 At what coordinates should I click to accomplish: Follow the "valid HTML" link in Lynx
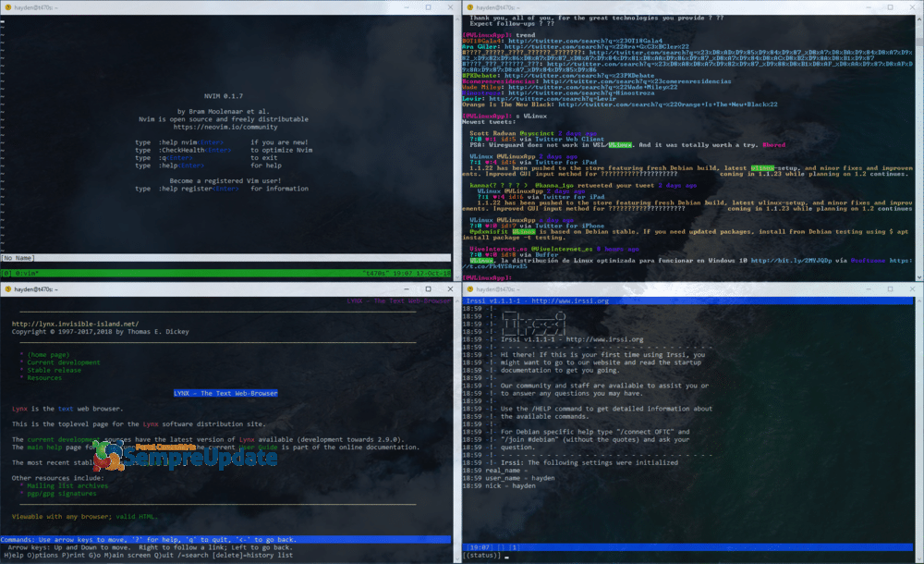[135, 516]
